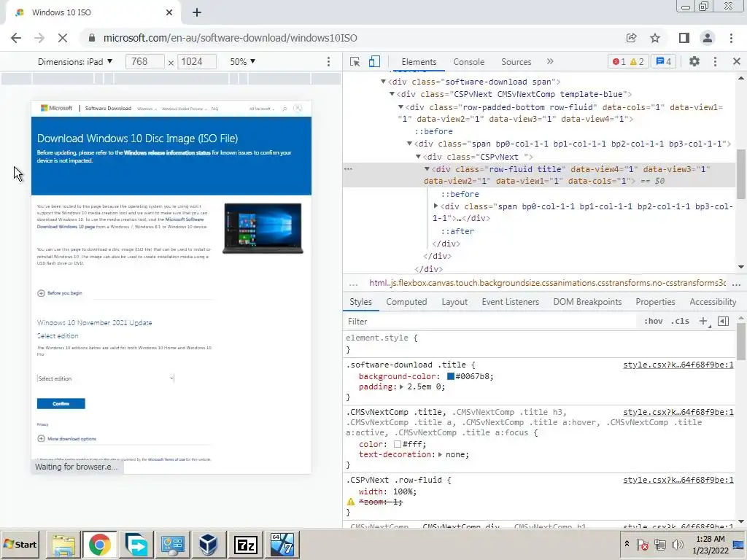
Task: Open the errors and warnings counter
Action: coord(628,61)
